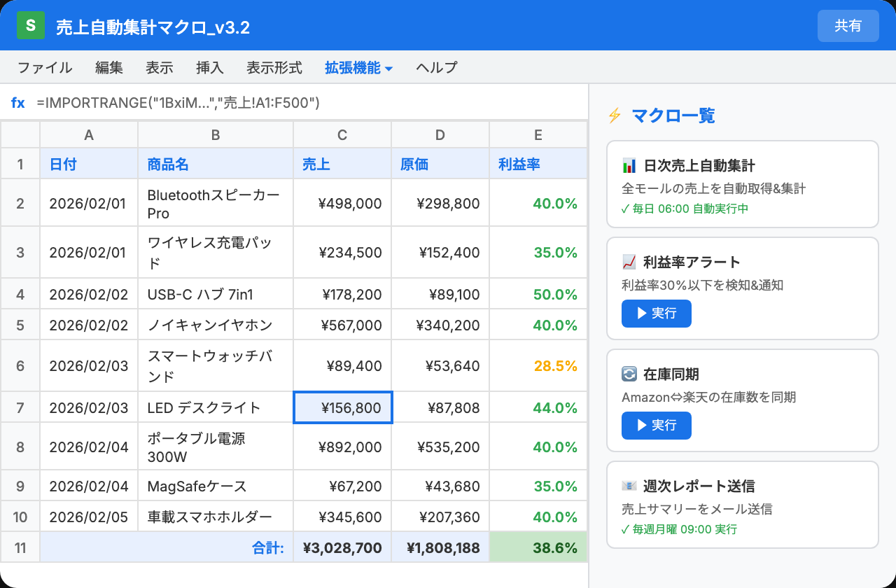896x588 pixels.
Task: Run the 利益率アラート macro via 実行
Action: click(x=656, y=314)
